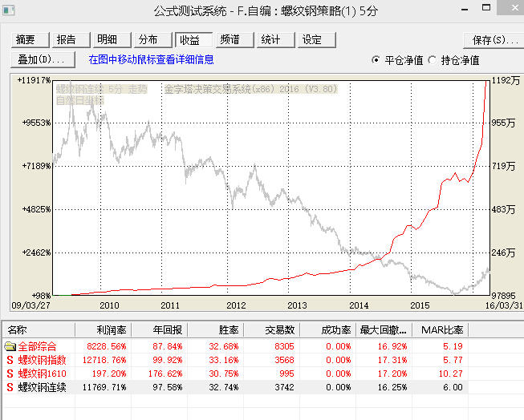Viewport: 524px width, 420px height.
Task: Click the 8305 trade count cell
Action: pos(284,346)
